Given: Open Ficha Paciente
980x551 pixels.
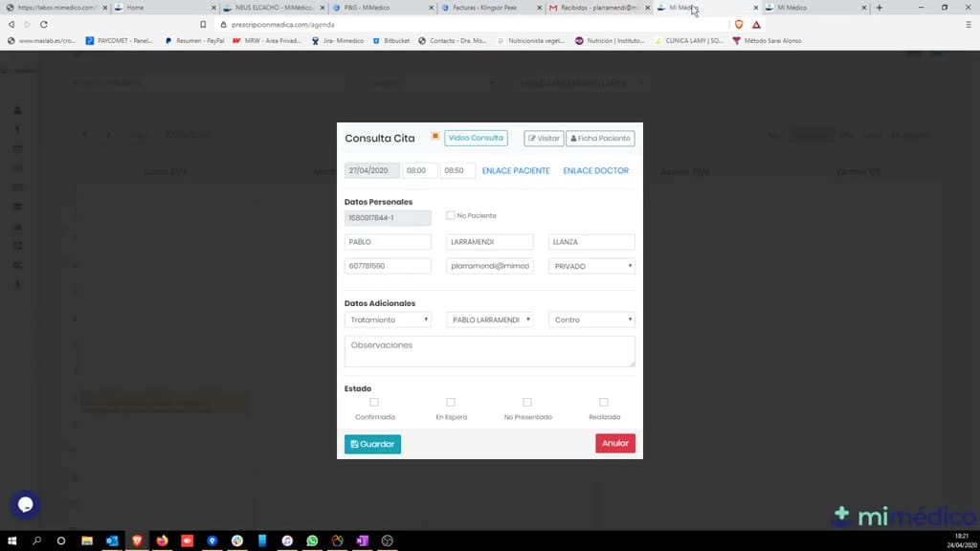Looking at the screenshot, I should [x=600, y=138].
